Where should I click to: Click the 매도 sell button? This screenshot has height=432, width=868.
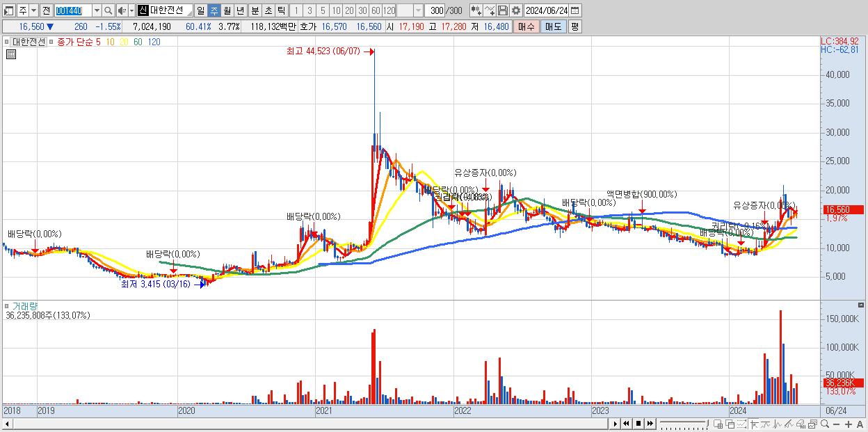[553, 26]
